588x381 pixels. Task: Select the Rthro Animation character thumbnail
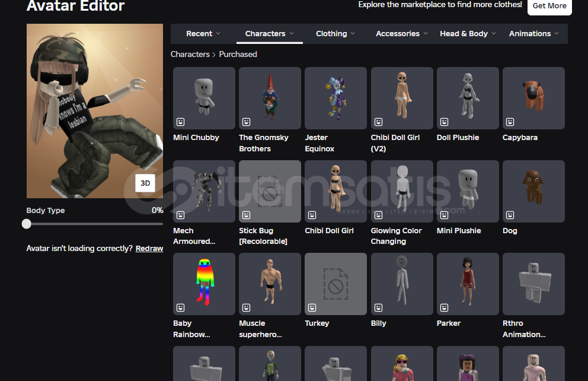533,284
